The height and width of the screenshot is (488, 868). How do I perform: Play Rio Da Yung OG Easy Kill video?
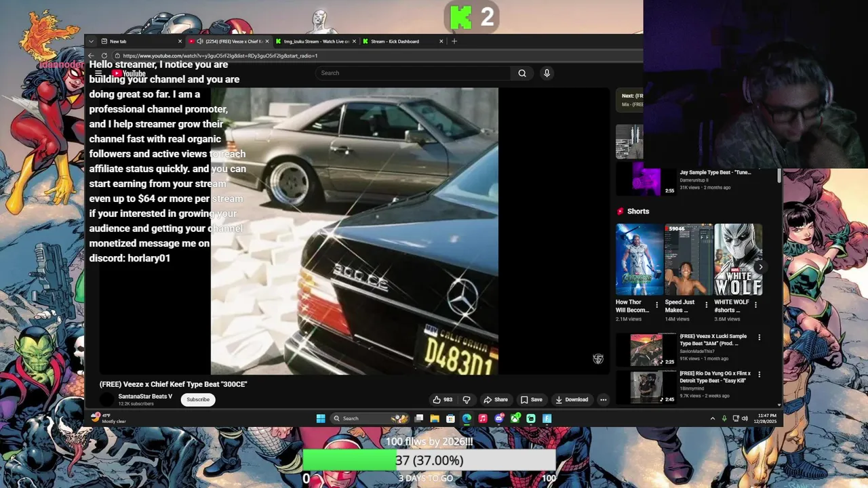pos(646,387)
